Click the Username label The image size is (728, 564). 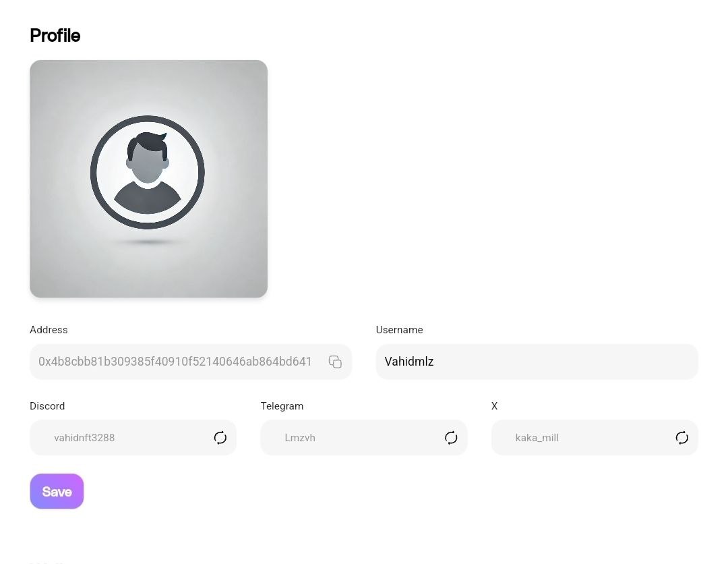[x=399, y=330]
